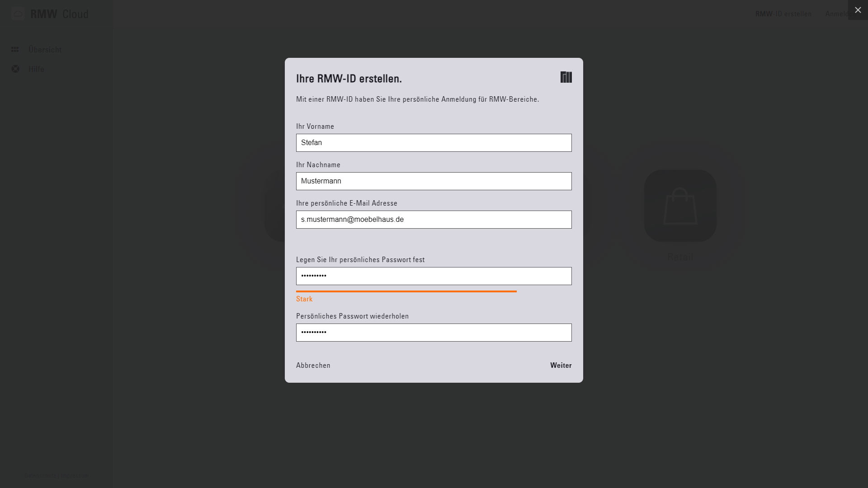Select the Anmelden top navigation item

(x=837, y=14)
